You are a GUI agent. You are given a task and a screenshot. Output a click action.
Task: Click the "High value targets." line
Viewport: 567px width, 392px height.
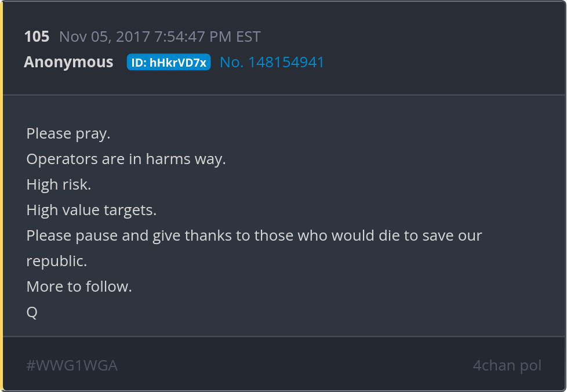point(92,210)
